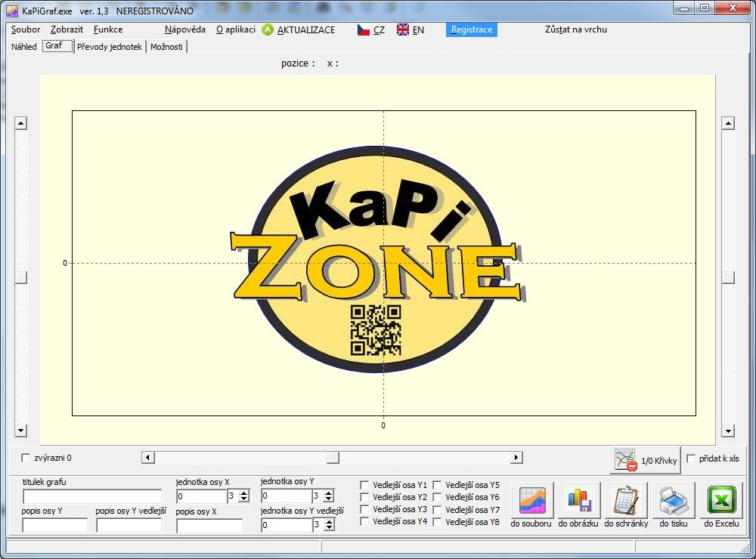This screenshot has width=756, height=559.
Task: Enable Vedlejší osa Y2 checkbox
Action: (x=364, y=497)
